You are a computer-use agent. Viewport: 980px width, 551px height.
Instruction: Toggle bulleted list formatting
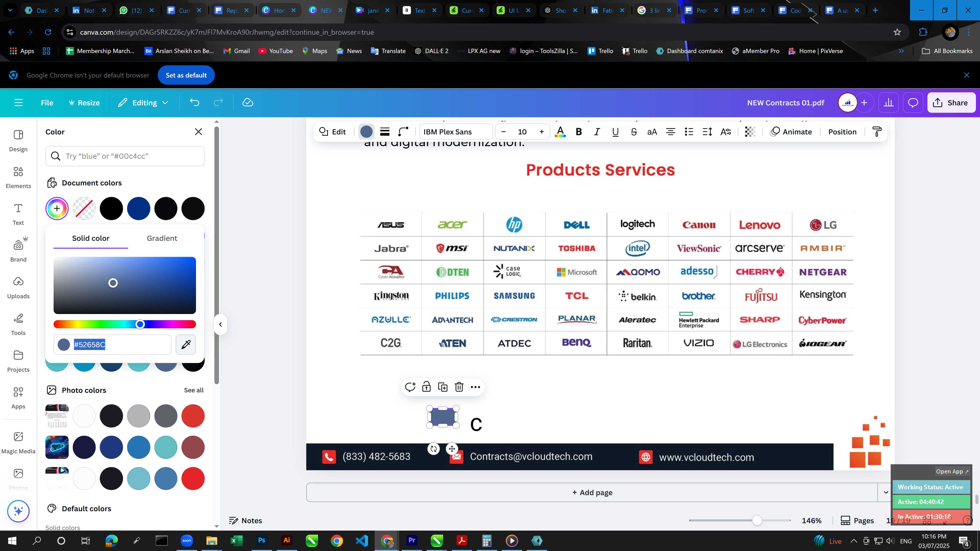[689, 132]
